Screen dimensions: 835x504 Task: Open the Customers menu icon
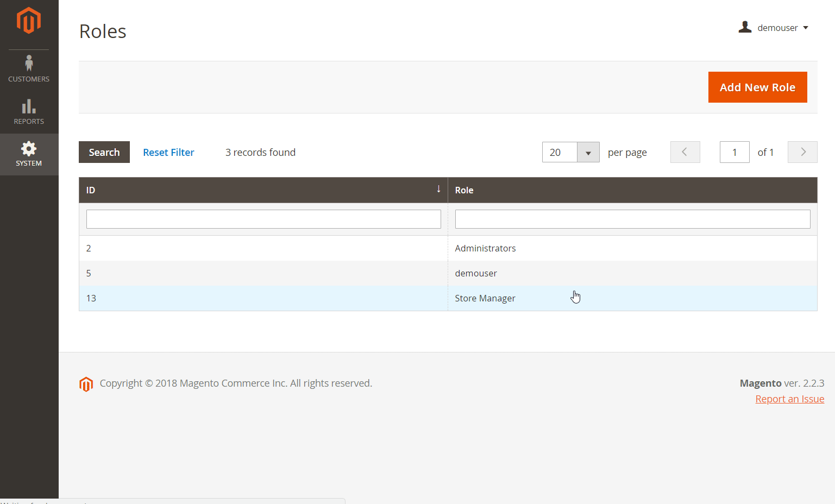pyautogui.click(x=29, y=63)
